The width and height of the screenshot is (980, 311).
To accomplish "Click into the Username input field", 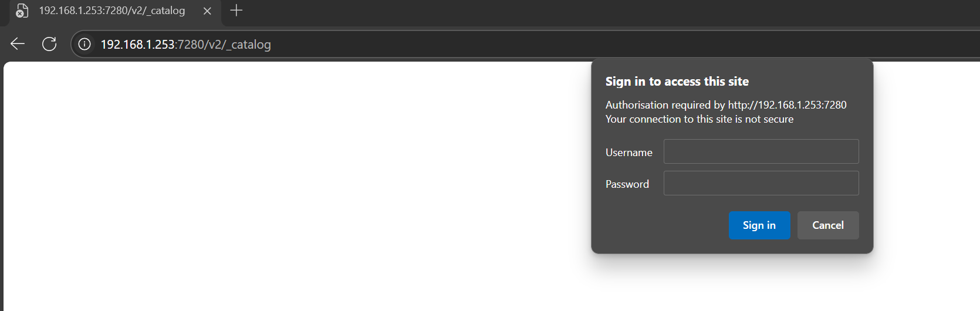I will [x=761, y=151].
